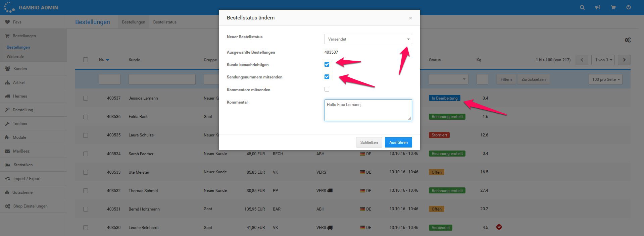644x236 pixels.
Task: Open the table settings gears icon
Action: point(628,40)
